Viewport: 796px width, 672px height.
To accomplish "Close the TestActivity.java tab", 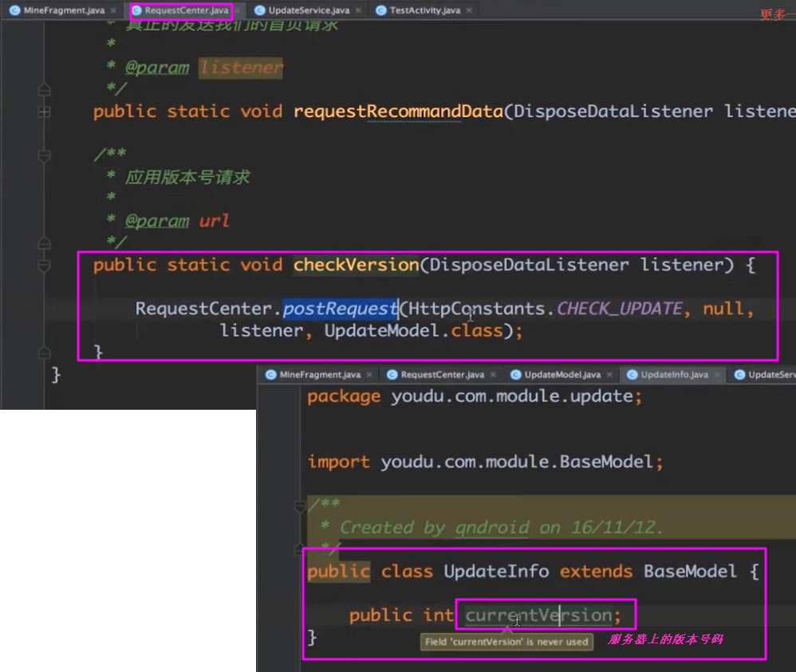I will [x=467, y=11].
